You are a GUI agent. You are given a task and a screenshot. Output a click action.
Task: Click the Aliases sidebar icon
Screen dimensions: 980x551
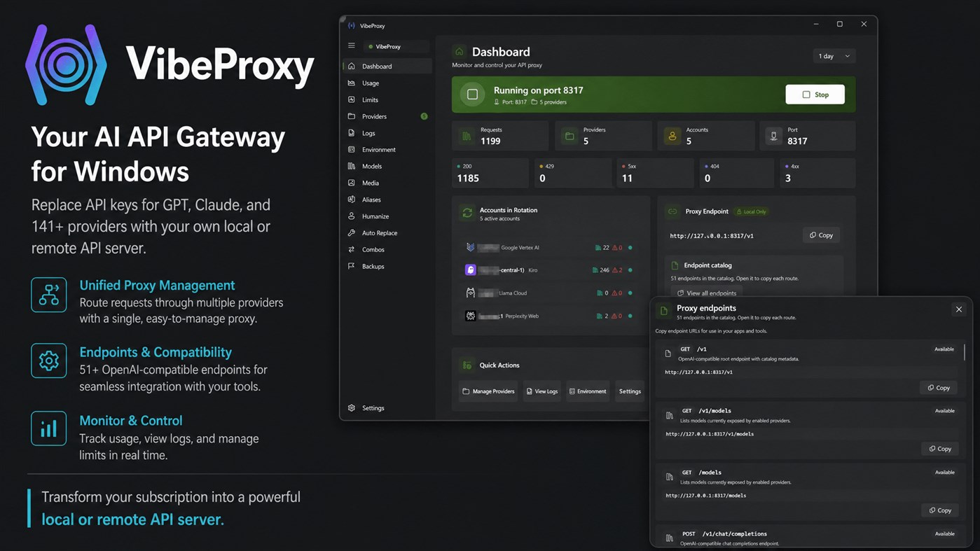click(x=352, y=200)
